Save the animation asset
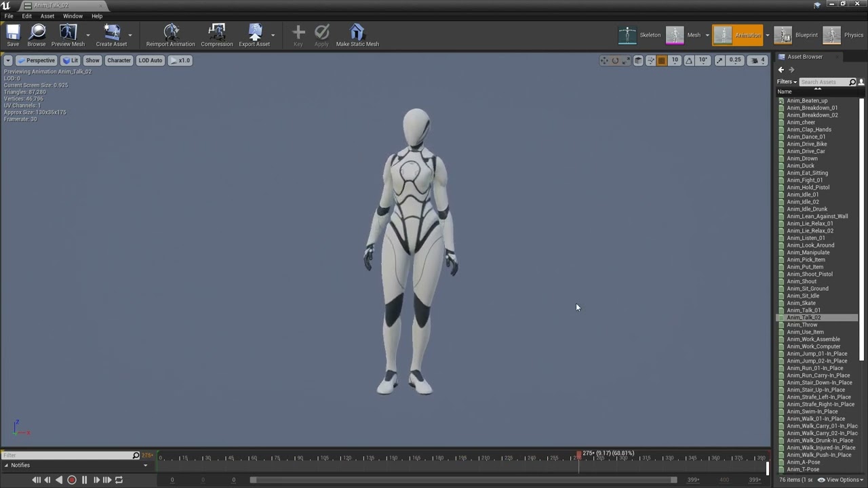868x488 pixels. tap(13, 35)
